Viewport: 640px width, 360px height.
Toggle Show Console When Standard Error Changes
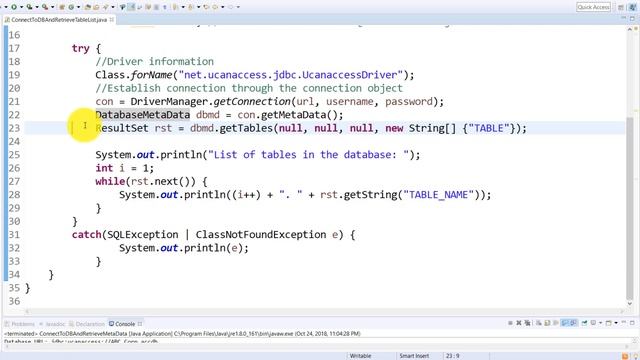pos(574,323)
